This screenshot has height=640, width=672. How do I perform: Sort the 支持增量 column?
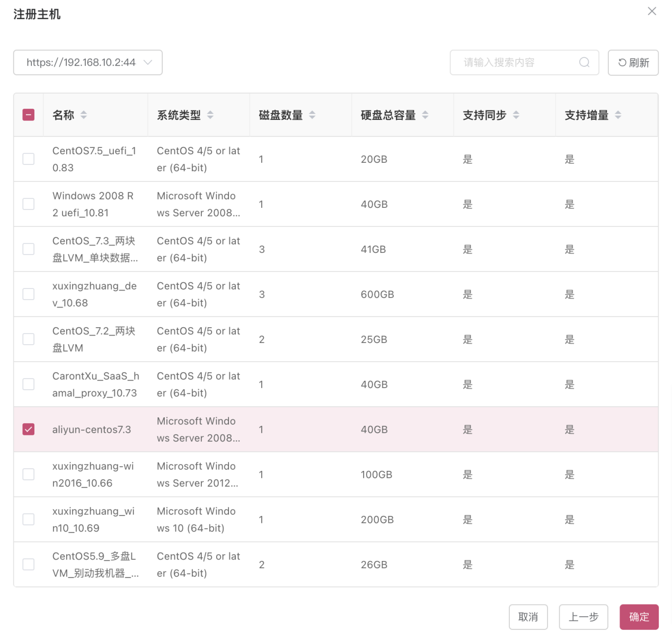tap(618, 115)
